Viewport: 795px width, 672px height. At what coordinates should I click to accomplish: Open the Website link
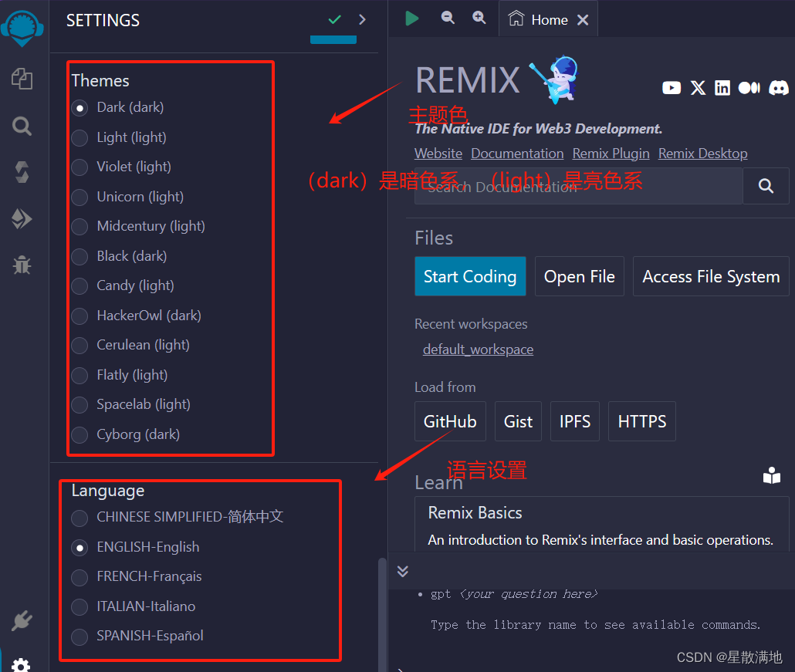click(438, 154)
